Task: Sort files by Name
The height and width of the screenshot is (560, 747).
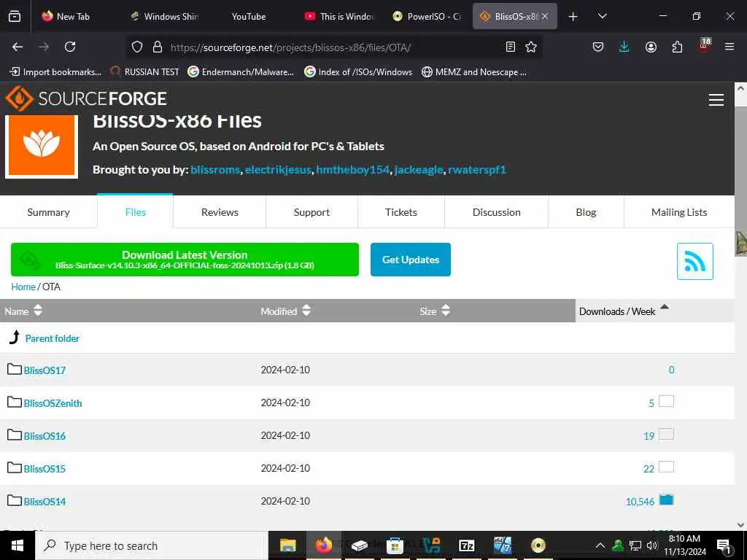Action: (x=23, y=311)
